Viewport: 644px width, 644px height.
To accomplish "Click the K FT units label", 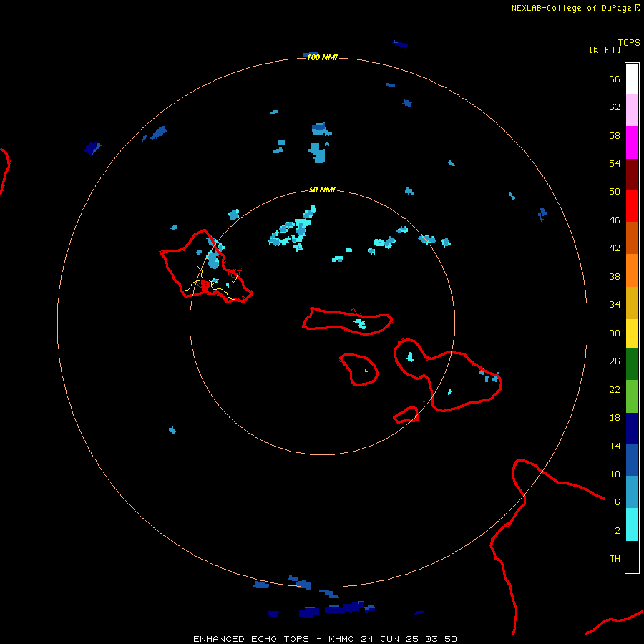I will (605, 49).
